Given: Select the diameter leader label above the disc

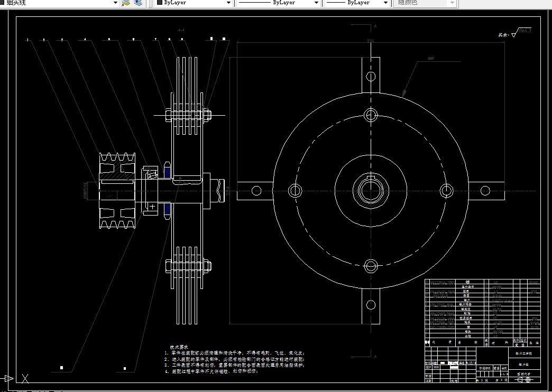Looking at the screenshot, I should pyautogui.click(x=430, y=59).
